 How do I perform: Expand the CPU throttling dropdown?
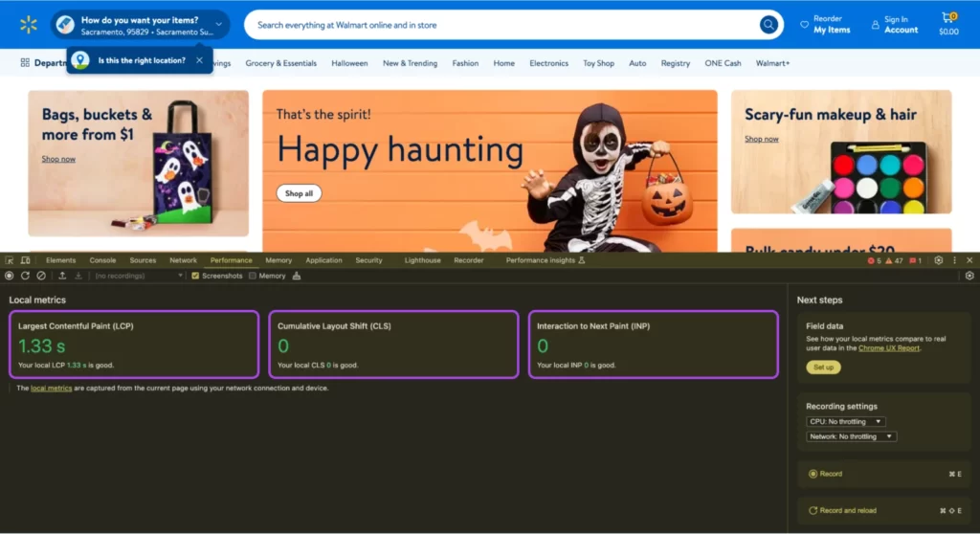[x=846, y=421]
